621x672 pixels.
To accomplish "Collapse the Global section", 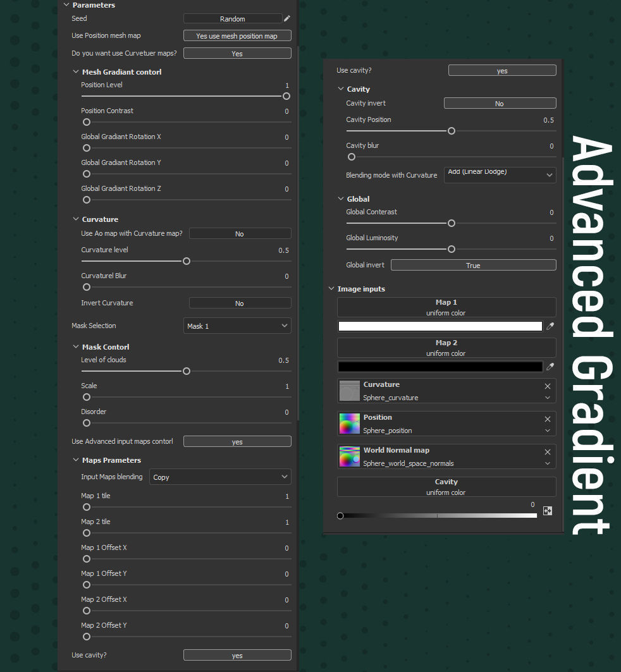I will click(x=341, y=199).
